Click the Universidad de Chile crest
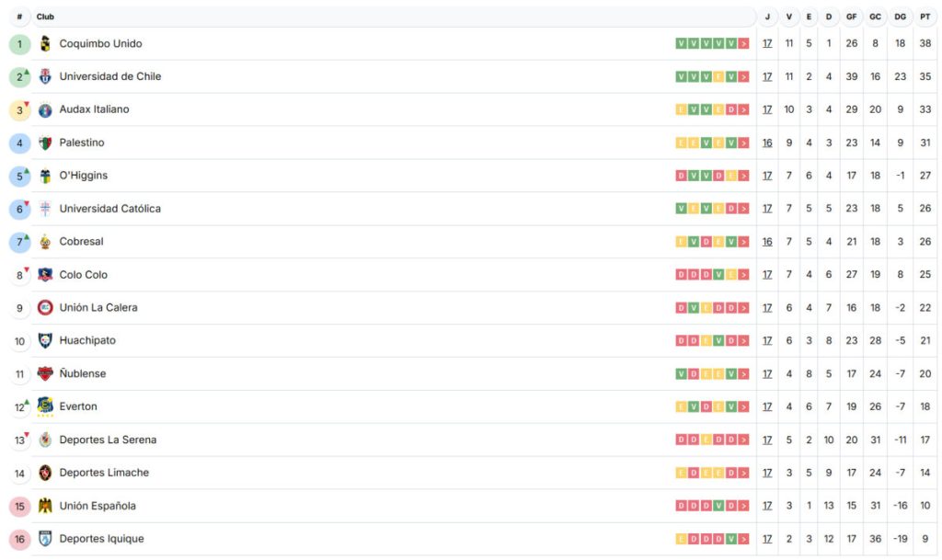 point(45,76)
